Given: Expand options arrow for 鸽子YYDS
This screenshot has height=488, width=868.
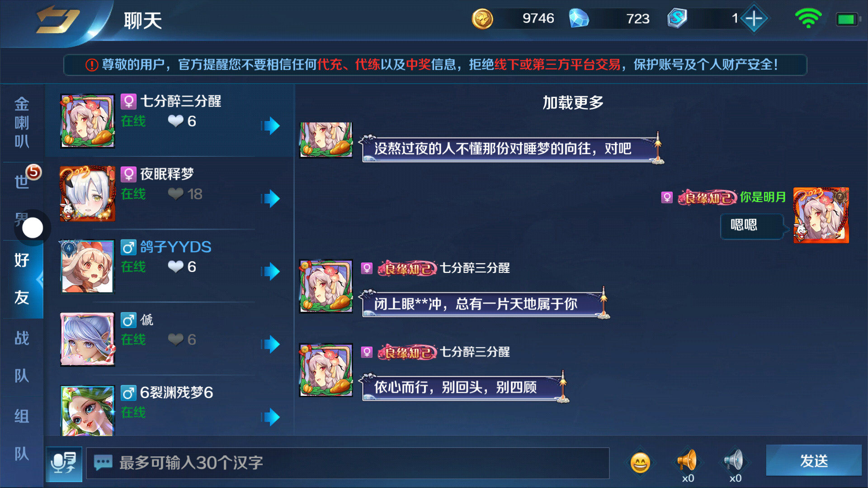Looking at the screenshot, I should [271, 271].
